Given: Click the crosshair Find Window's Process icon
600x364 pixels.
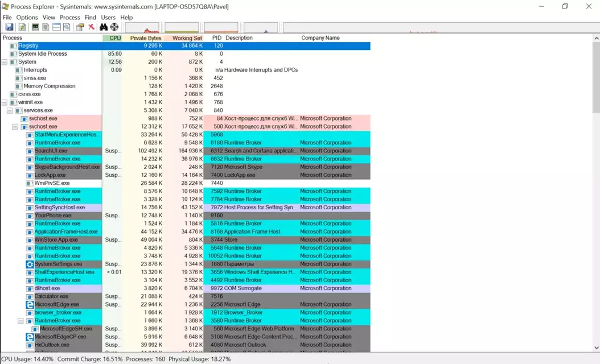Looking at the screenshot, I should coord(114,27).
